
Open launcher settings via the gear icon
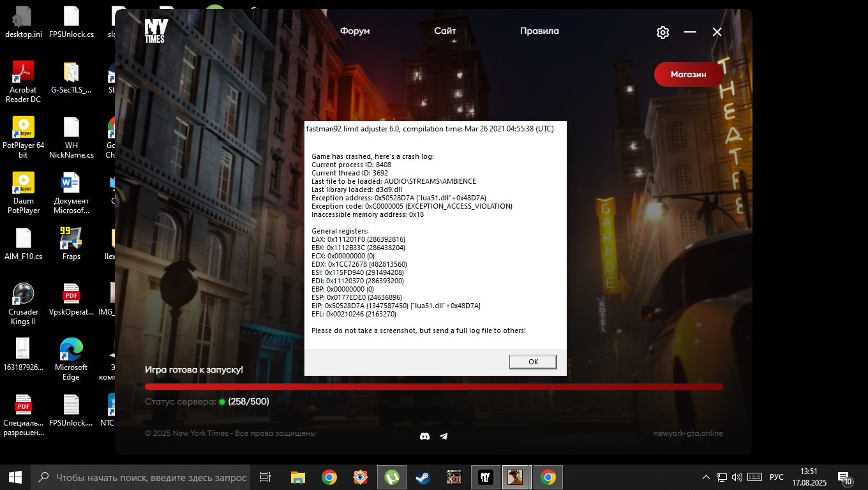[x=663, y=33]
